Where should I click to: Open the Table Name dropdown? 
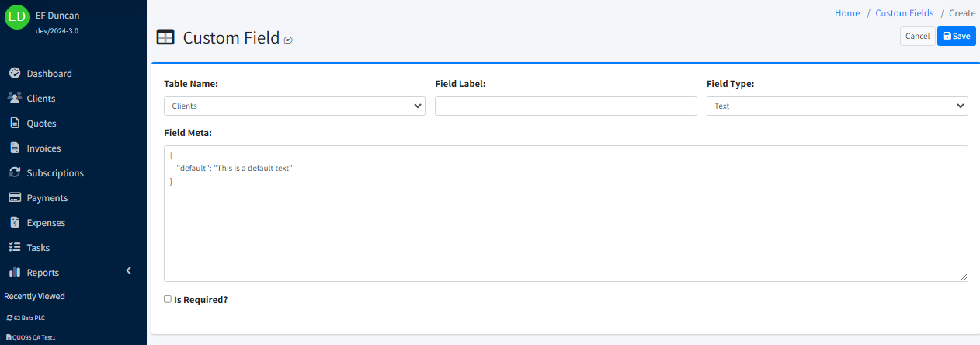pyautogui.click(x=294, y=106)
